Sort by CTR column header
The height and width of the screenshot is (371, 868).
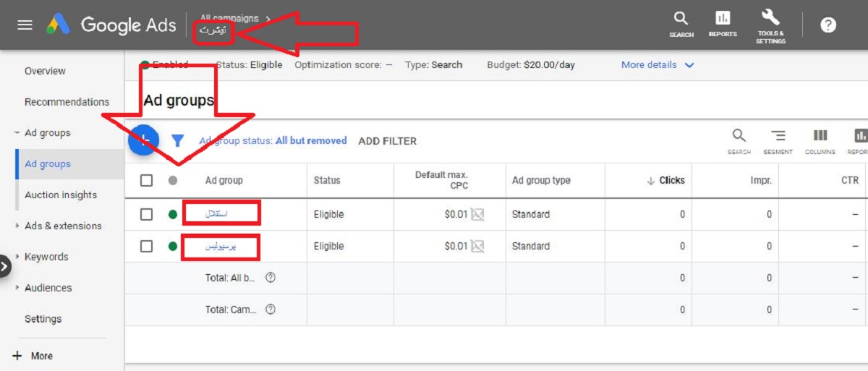[850, 180]
